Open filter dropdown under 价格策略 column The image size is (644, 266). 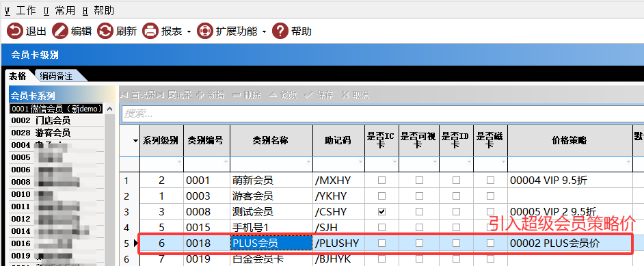coord(628,163)
